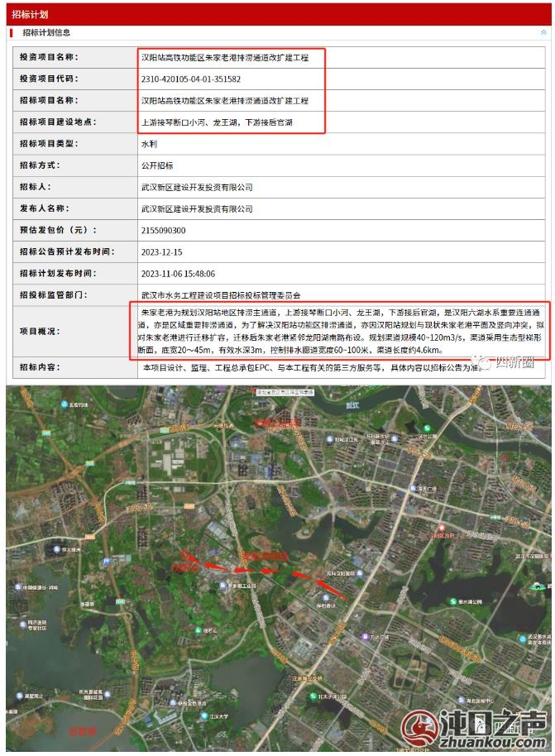The width and height of the screenshot is (555, 756).
Task: Click the 招投标监管部门 row label
Action: [x=54, y=294]
